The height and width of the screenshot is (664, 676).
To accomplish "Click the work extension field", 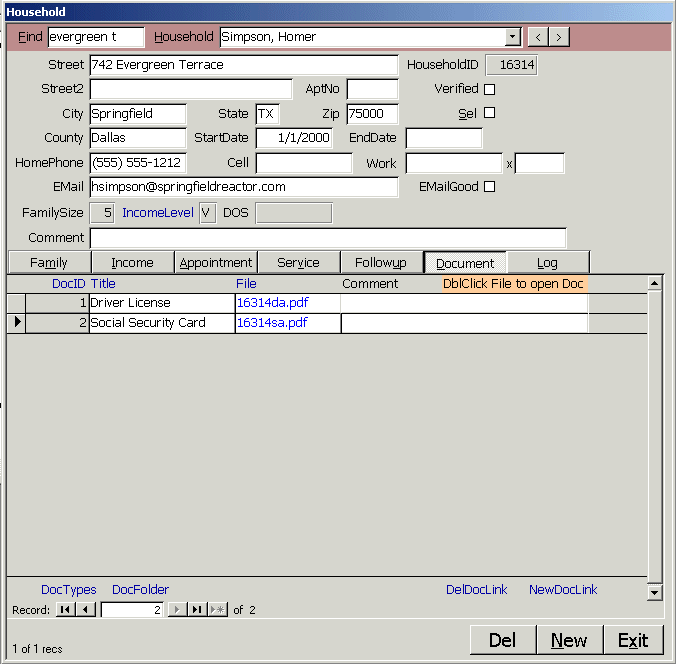I will (x=540, y=163).
